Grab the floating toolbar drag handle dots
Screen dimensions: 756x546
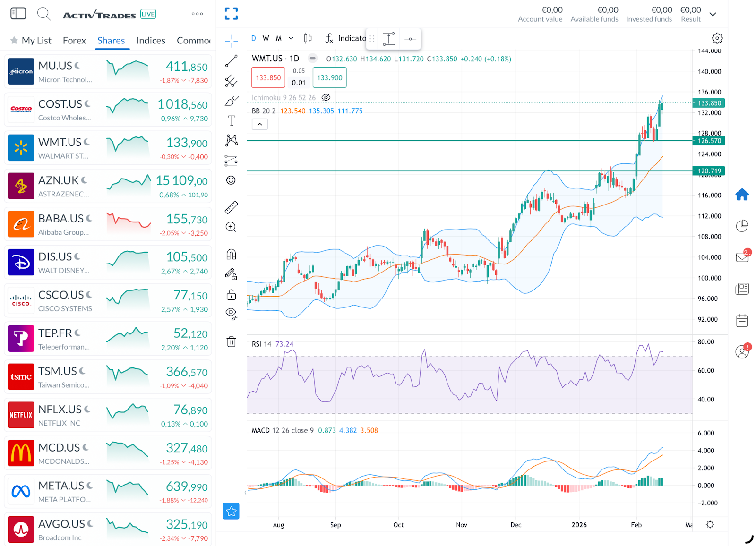point(372,39)
